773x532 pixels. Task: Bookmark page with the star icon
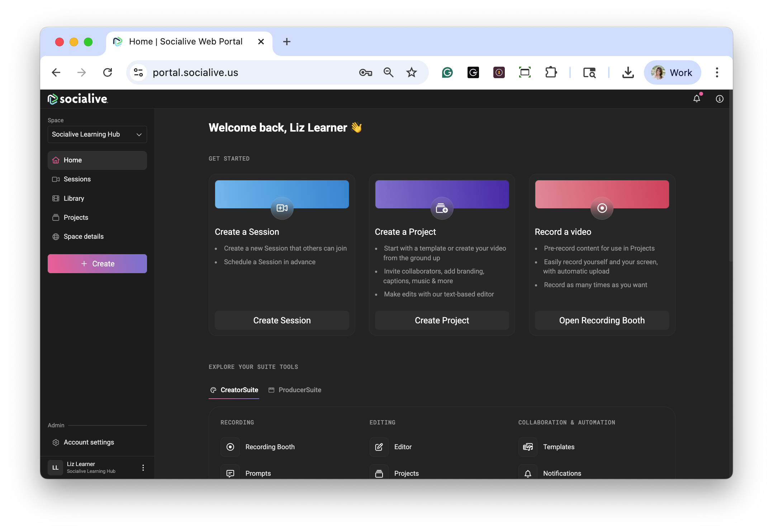click(x=411, y=72)
